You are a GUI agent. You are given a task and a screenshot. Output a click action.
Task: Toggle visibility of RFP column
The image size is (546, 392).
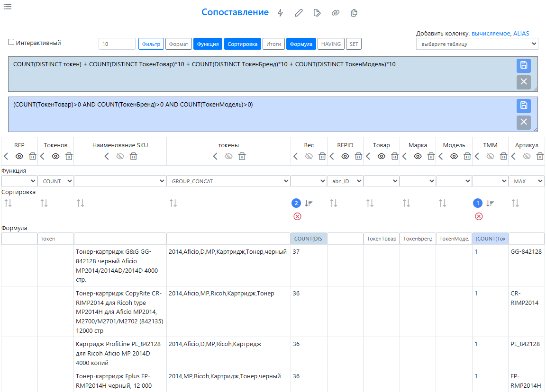19,157
